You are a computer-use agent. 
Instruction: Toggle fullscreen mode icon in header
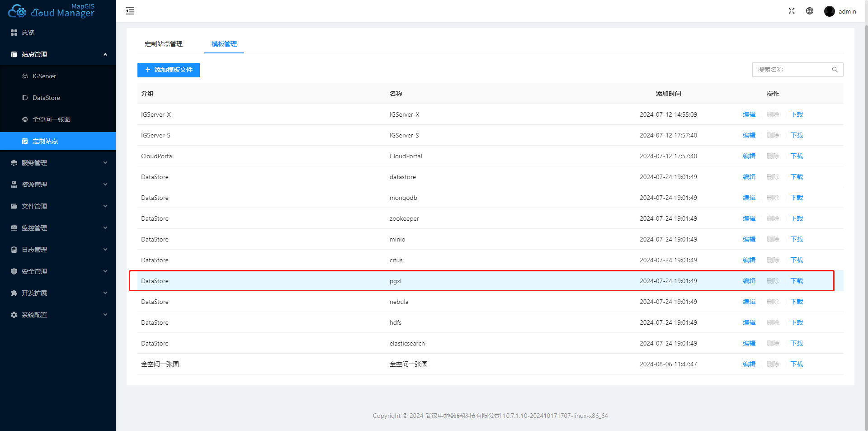tap(792, 11)
